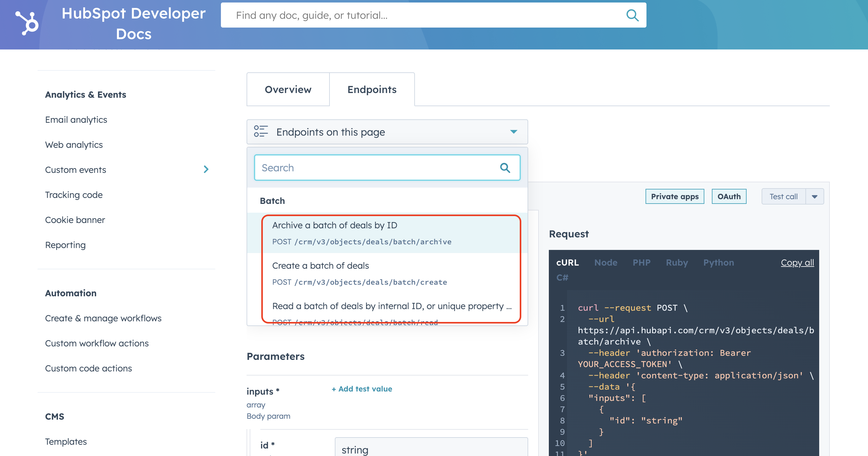Click the Search input inside the endpoints dropdown
Image resolution: width=868 pixels, height=456 pixels.
(371, 168)
